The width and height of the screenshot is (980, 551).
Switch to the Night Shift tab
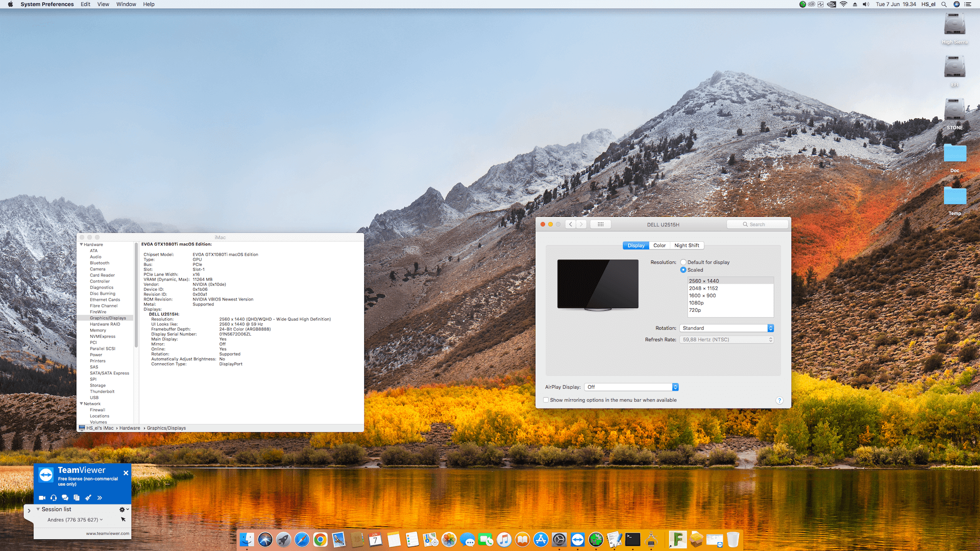click(687, 245)
